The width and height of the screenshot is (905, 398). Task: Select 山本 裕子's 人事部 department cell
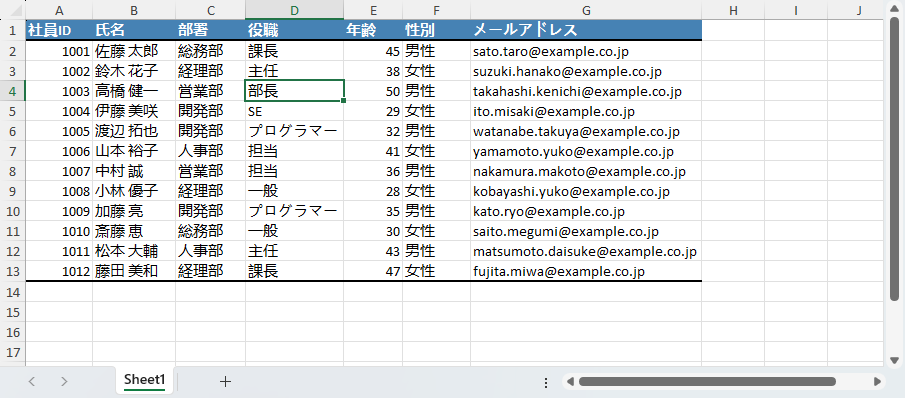211,151
